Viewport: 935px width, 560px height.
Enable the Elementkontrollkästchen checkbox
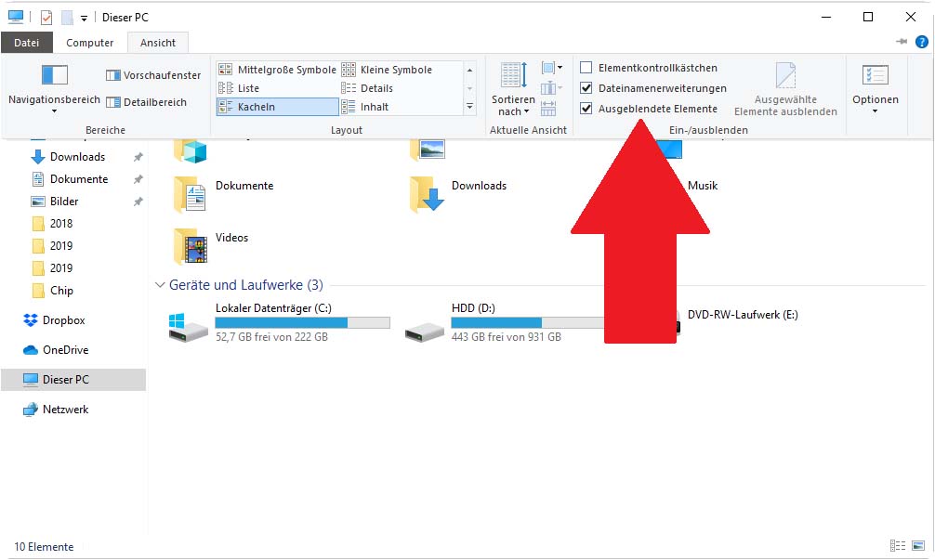click(586, 68)
